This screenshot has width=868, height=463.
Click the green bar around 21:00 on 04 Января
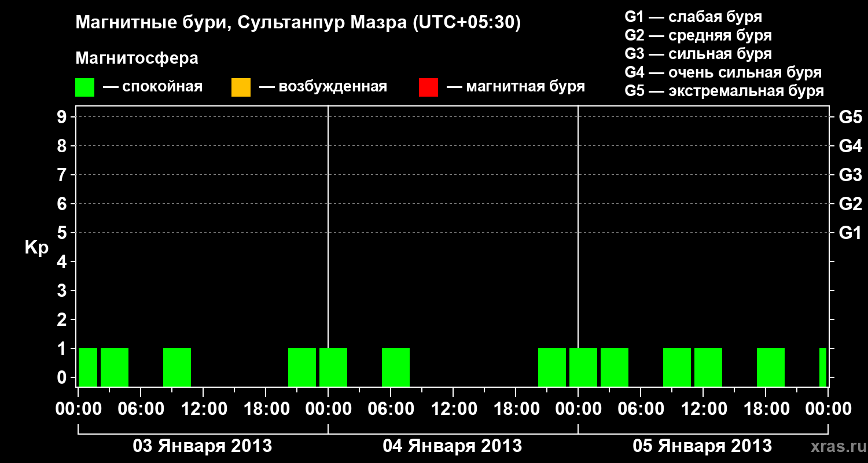[x=552, y=367]
